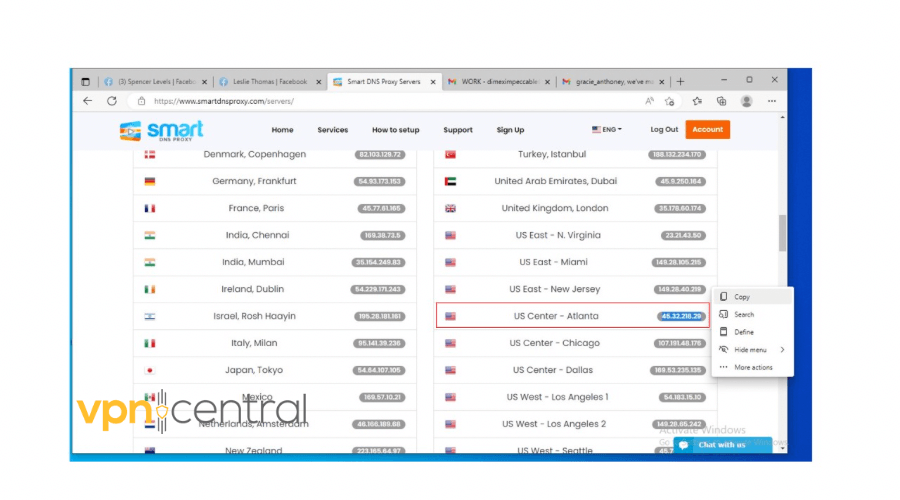Click the orange Account button
This screenshot has width=900, height=500.
coord(707,129)
